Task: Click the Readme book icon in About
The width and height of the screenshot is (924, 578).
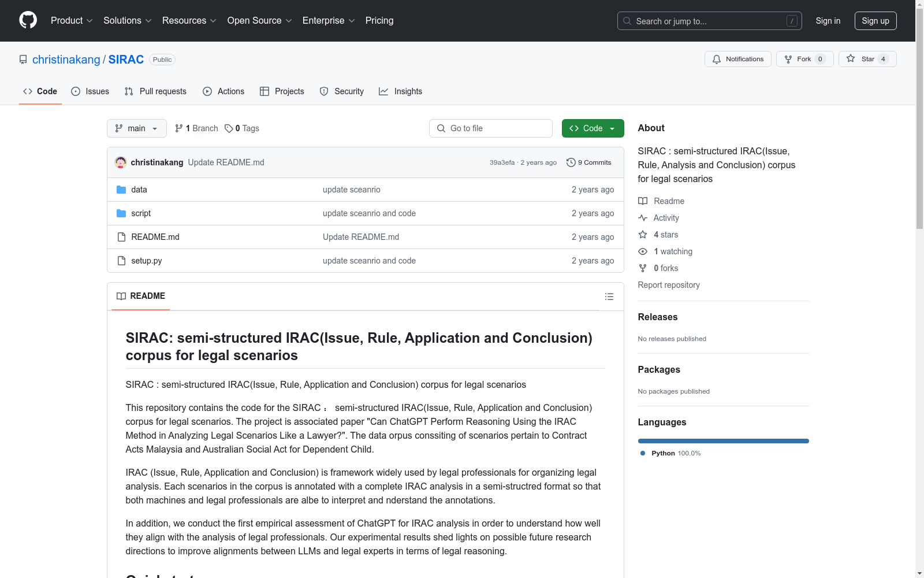Action: (643, 201)
